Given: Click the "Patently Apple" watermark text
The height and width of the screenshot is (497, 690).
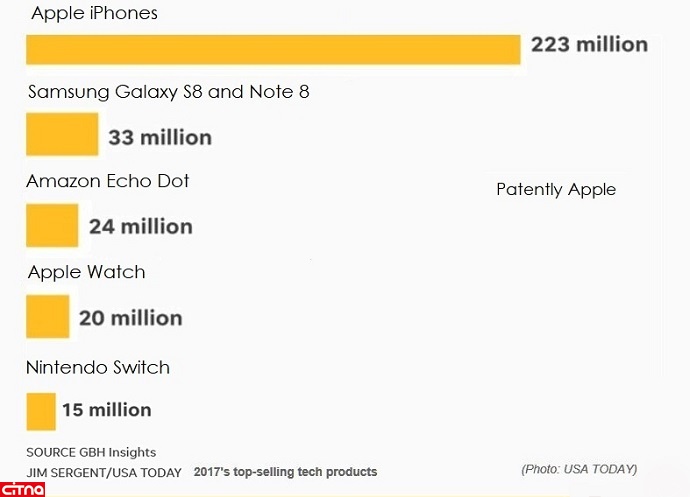Looking at the screenshot, I should pos(556,190).
